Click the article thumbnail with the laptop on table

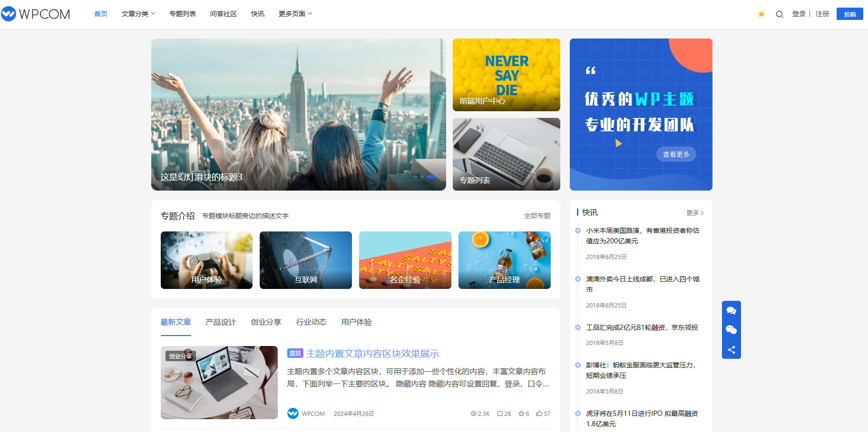(219, 383)
